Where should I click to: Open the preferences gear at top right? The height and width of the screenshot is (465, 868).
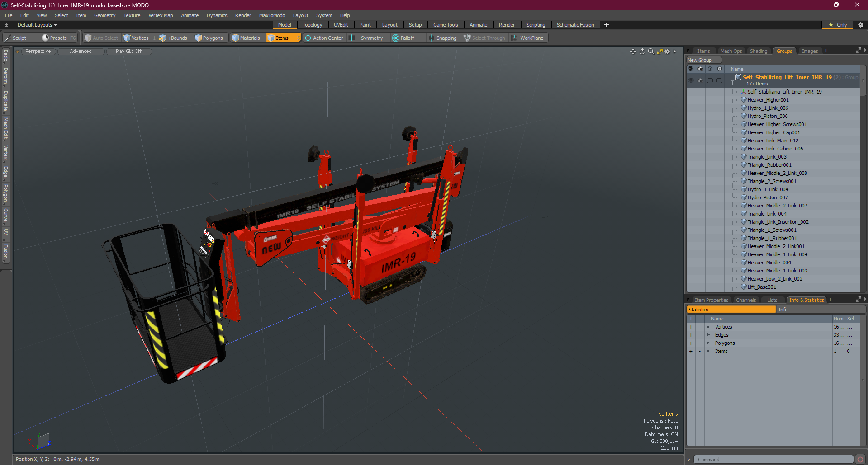pyautogui.click(x=860, y=25)
